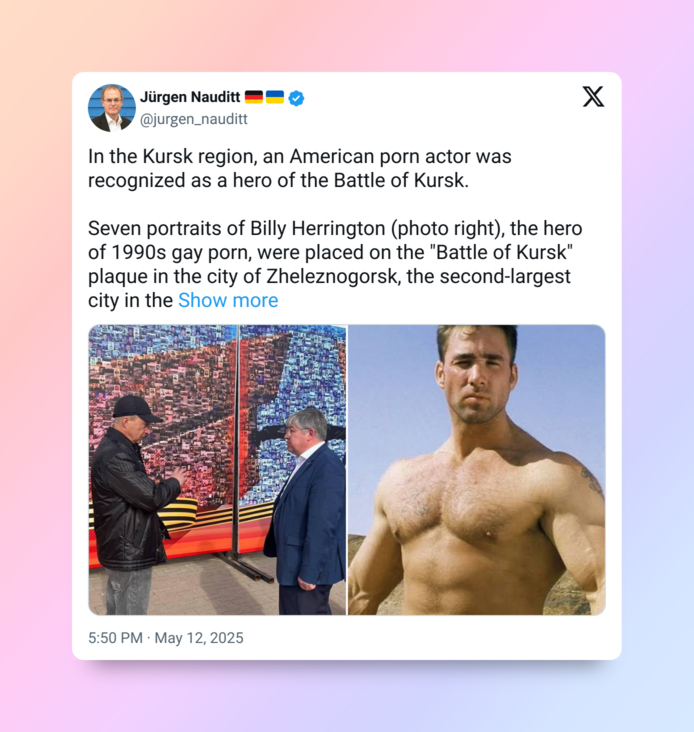Click the first paragraph about Kursk region
Screen dimensions: 694x732
coord(300,169)
